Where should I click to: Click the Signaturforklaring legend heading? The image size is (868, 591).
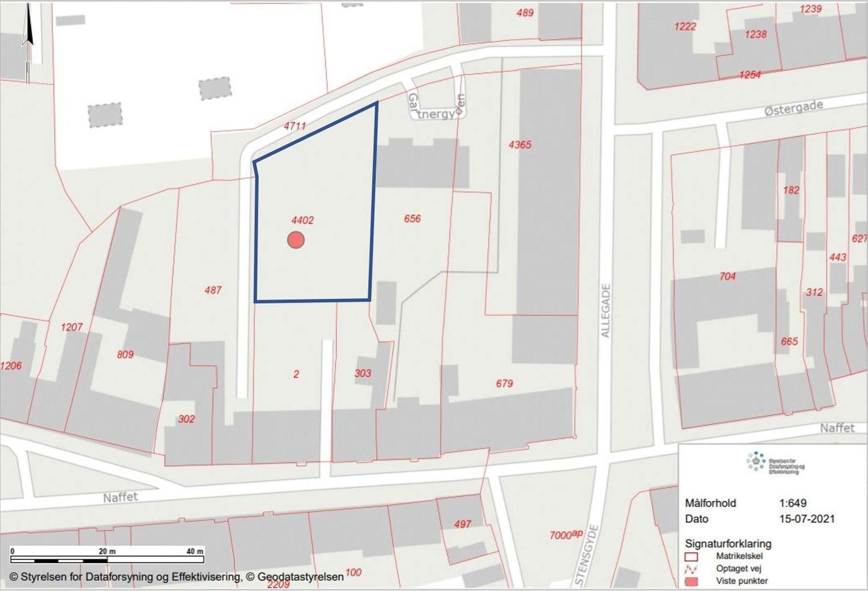728,543
